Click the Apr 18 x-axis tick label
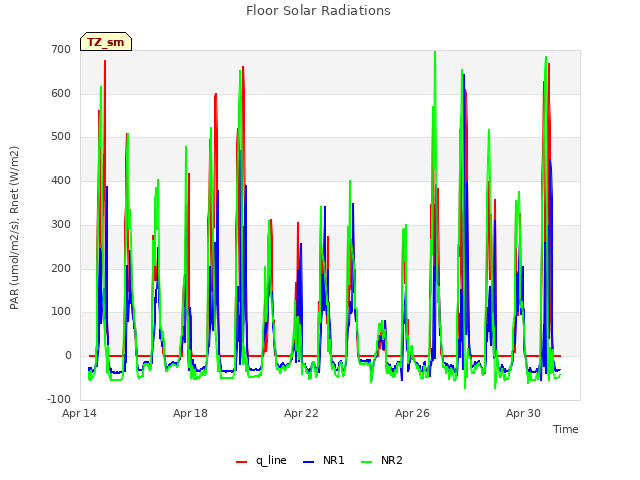The height and width of the screenshot is (480, 640). coord(190,413)
